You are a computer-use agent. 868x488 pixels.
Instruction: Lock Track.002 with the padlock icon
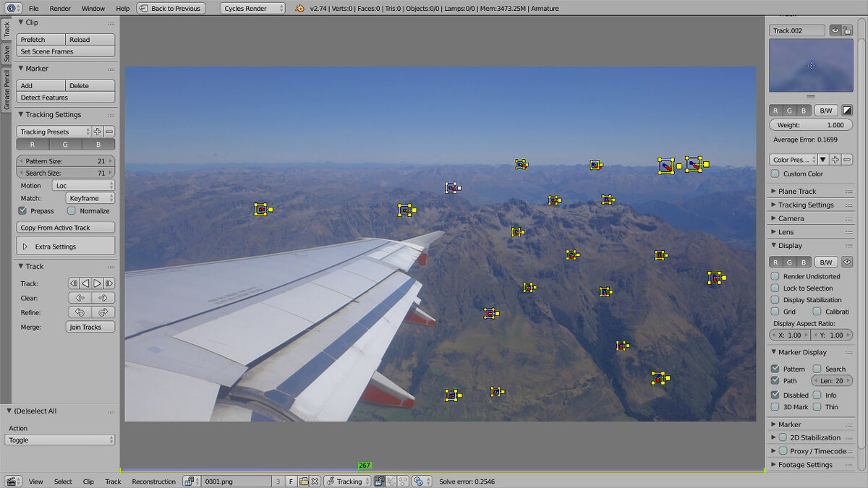click(x=847, y=30)
